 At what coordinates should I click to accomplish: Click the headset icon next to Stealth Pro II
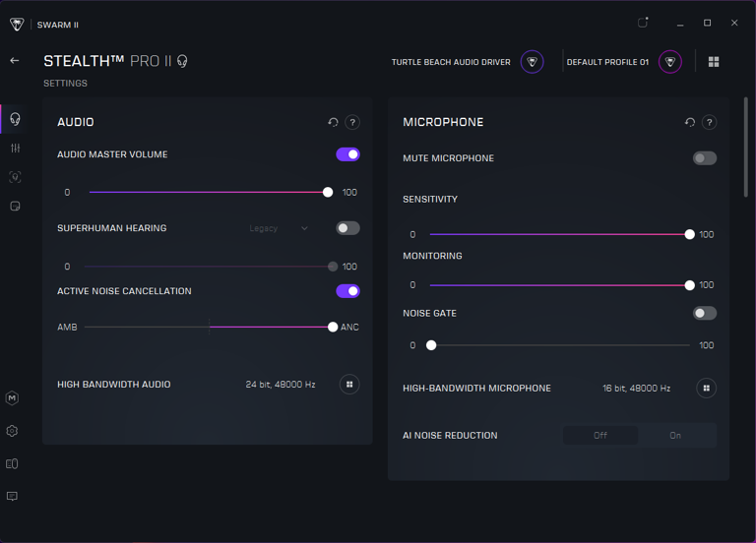click(x=182, y=61)
